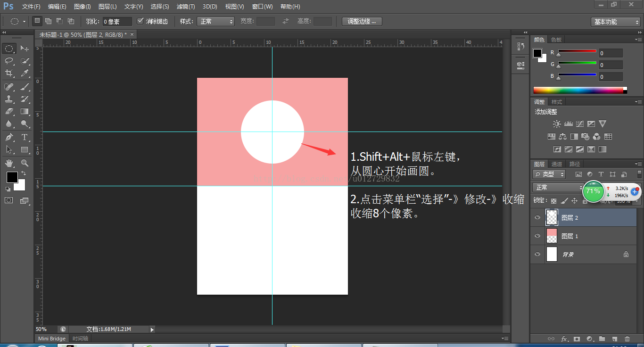Hide 图层 2 layer visibility
Image resolution: width=644 pixels, height=347 pixels.
pos(537,218)
